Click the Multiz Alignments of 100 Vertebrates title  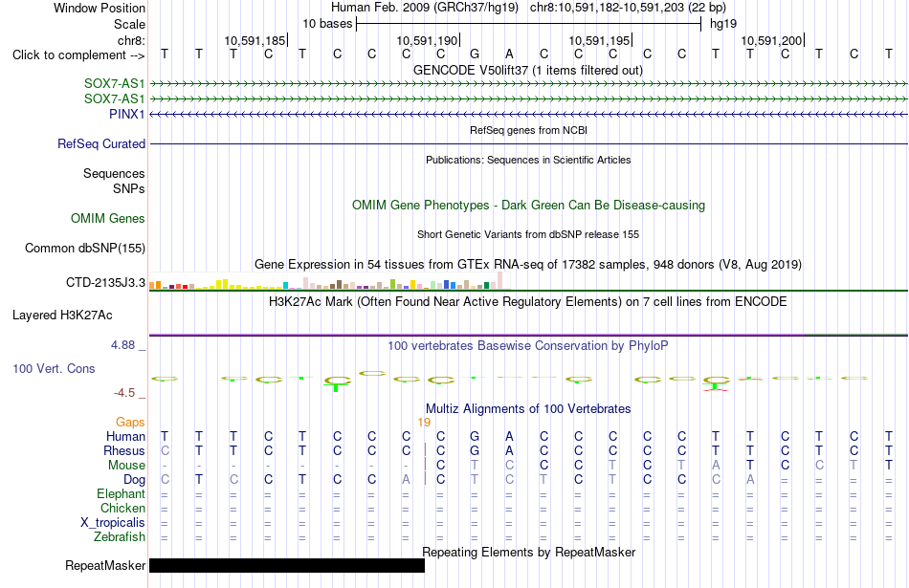click(528, 409)
